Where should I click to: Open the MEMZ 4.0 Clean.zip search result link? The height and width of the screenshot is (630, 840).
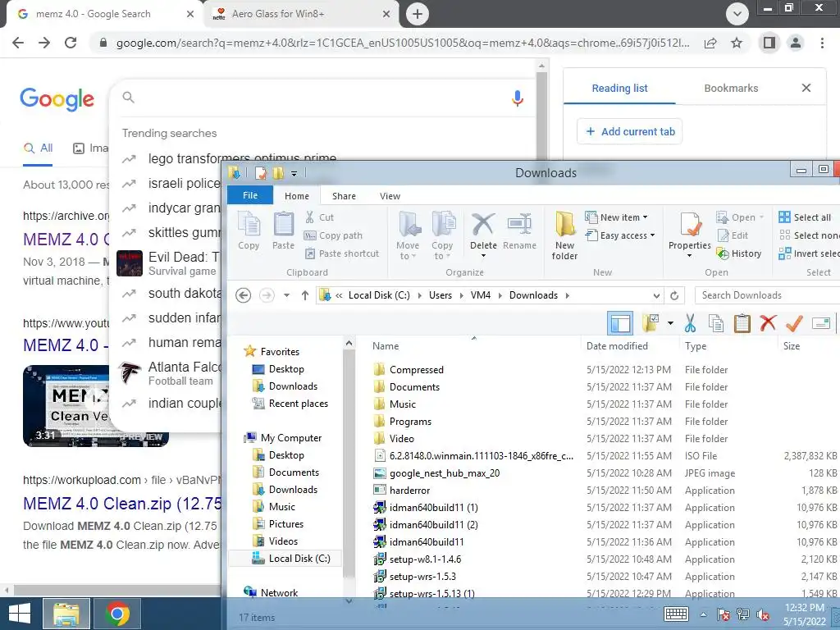(x=122, y=504)
